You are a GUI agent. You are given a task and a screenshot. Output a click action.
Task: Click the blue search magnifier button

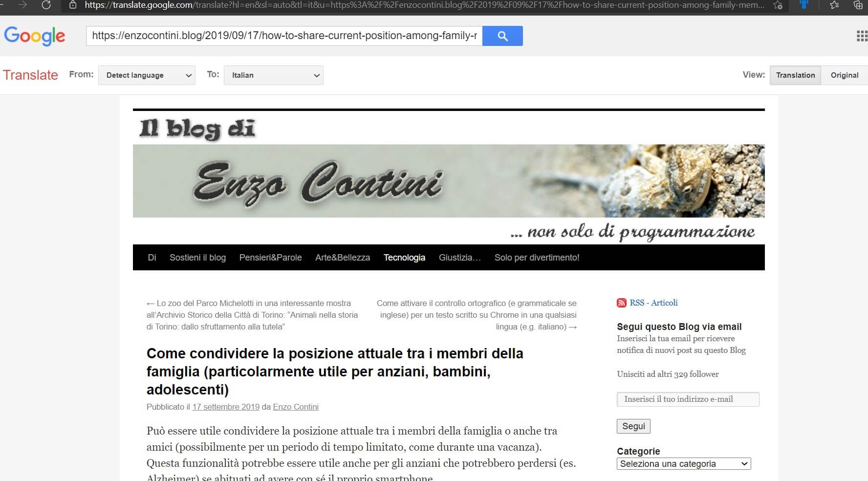[x=502, y=36]
